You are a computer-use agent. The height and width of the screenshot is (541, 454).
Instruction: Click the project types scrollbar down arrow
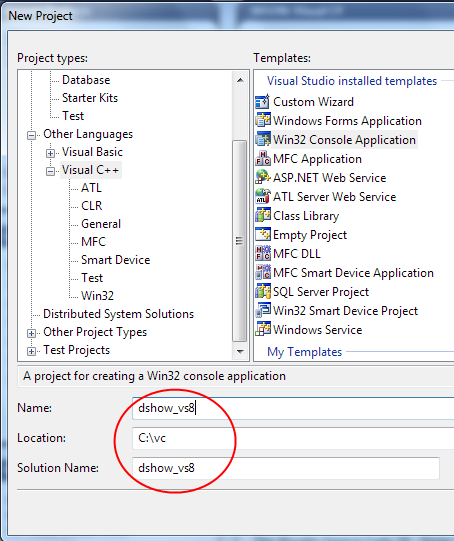[x=240, y=351]
